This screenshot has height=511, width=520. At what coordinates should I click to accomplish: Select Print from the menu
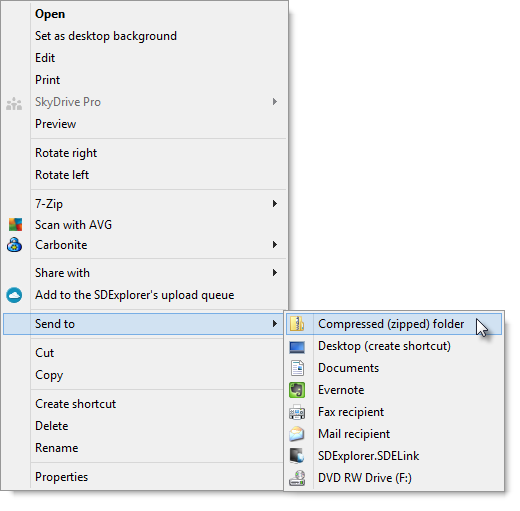[x=144, y=80]
